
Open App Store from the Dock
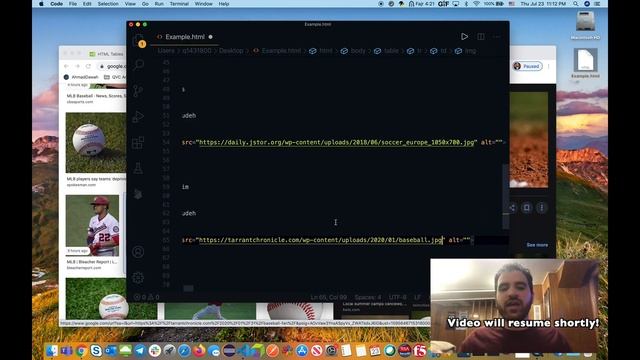pyautogui.click(x=302, y=350)
